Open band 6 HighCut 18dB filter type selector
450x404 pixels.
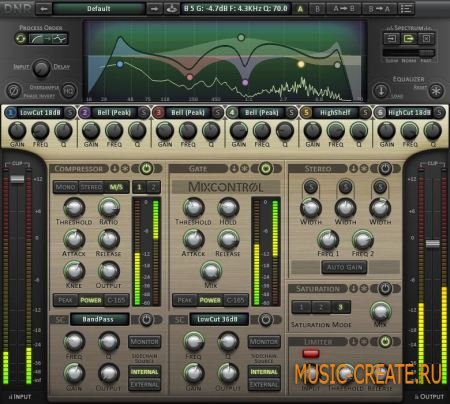[x=410, y=113]
